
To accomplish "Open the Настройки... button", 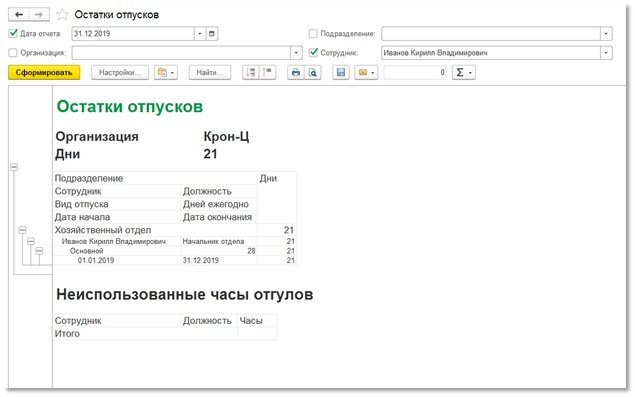I will click(x=120, y=73).
